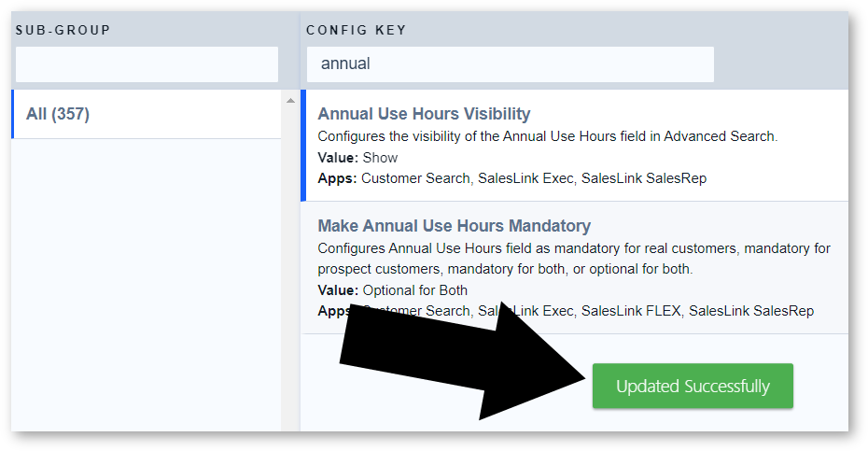
Task: Click the green Updated Successfully button
Action: (x=693, y=386)
